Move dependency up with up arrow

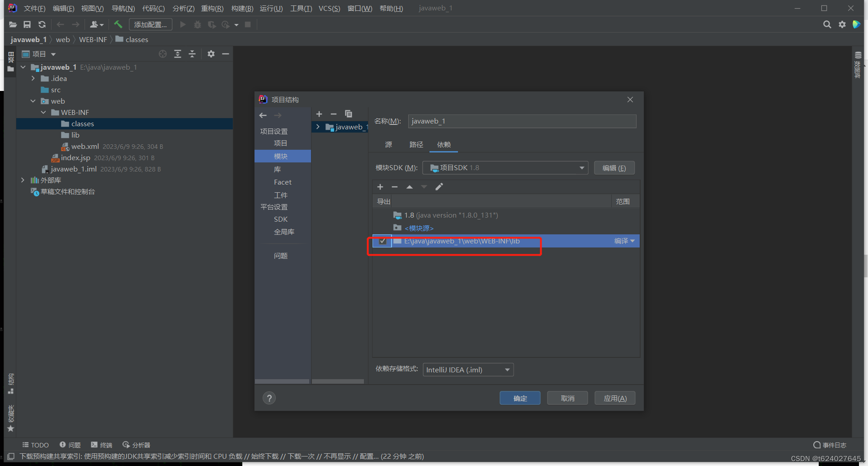(410, 187)
